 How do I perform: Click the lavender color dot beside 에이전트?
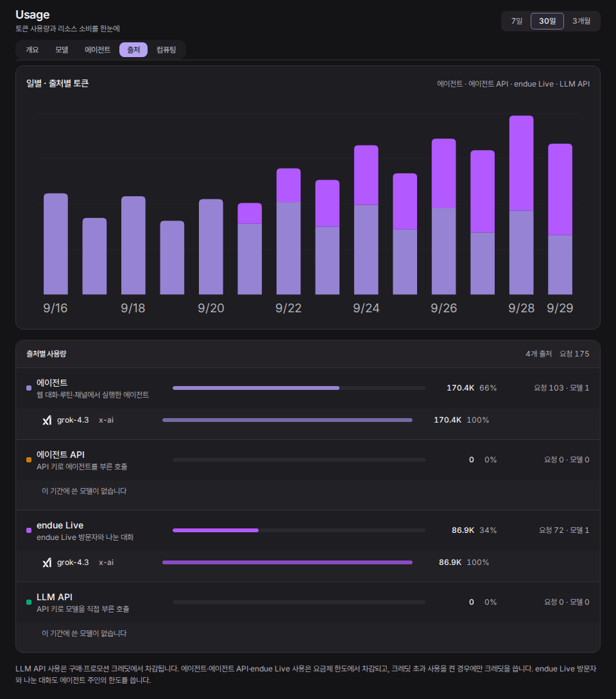click(x=29, y=388)
